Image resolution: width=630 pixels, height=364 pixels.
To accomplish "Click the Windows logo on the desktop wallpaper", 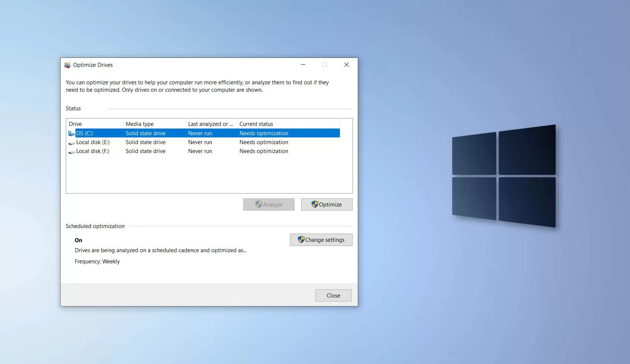I will coord(504,176).
